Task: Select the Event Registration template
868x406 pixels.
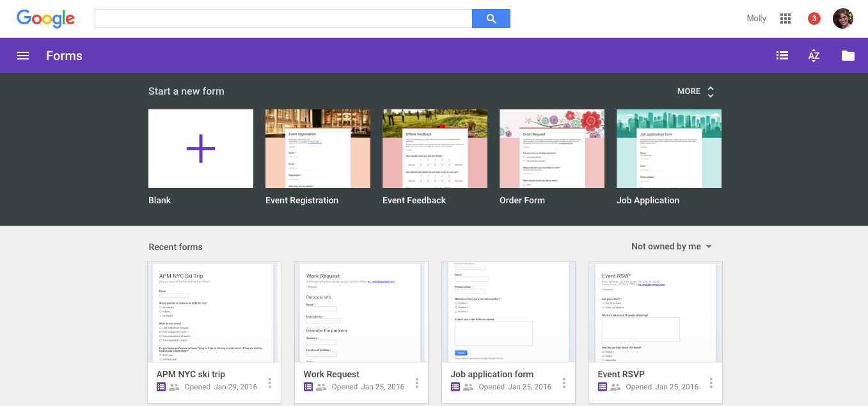Action: [318, 148]
